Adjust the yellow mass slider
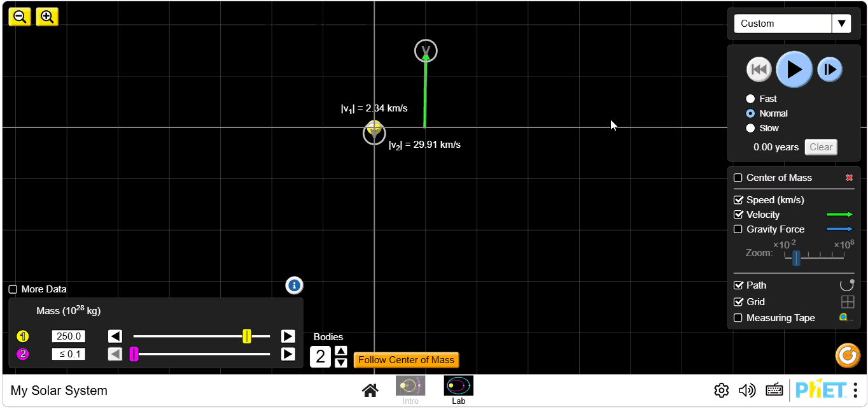The image size is (868, 409). pyautogui.click(x=248, y=336)
